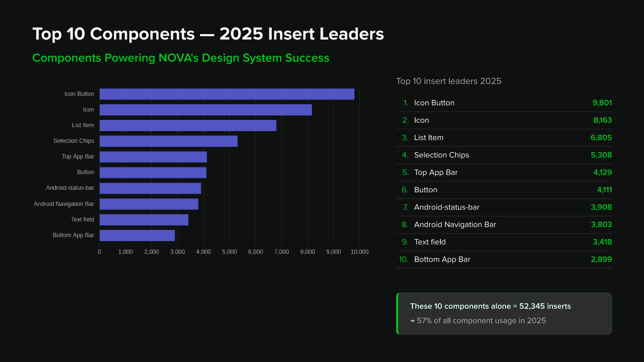644x362 pixels.
Task: Click the 52,345 inserts summary callout
Action: coord(504,314)
